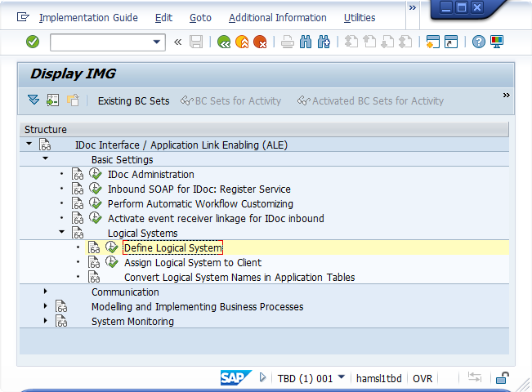Toggle the OVR insert mode indicator
The width and height of the screenshot is (532, 392).
422,378
